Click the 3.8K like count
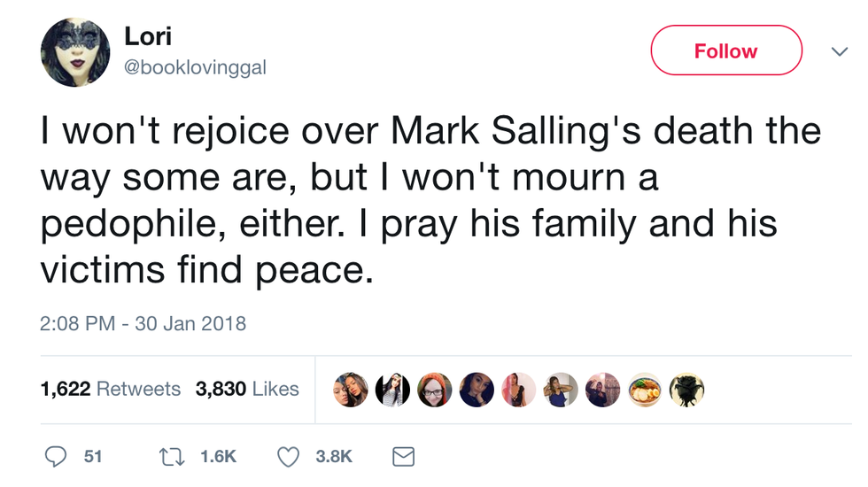The image size is (868, 487). 334,456
